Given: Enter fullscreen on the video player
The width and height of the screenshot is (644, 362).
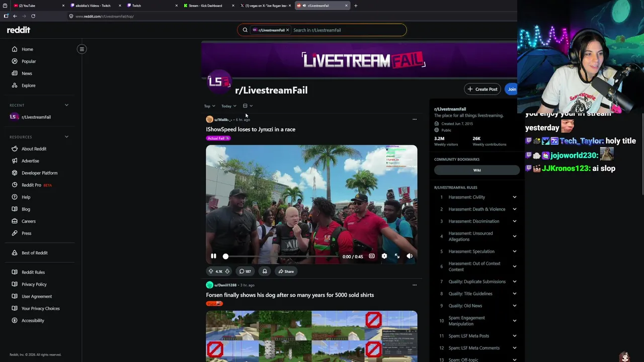Looking at the screenshot, I should 397,256.
